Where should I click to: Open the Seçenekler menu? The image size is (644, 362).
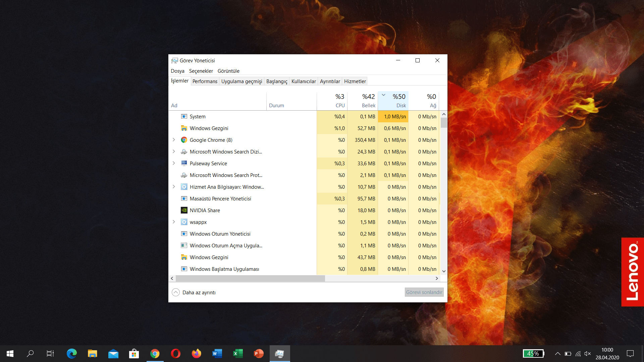click(201, 71)
